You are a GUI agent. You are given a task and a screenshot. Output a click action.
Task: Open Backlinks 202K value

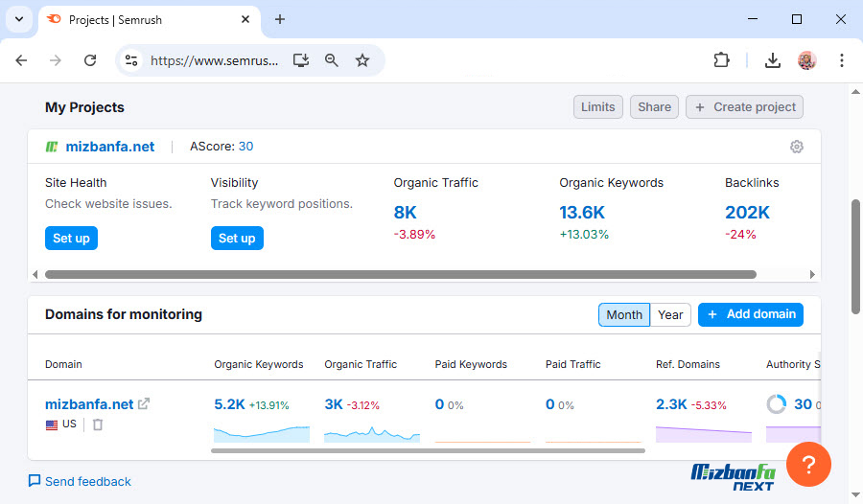click(x=747, y=213)
